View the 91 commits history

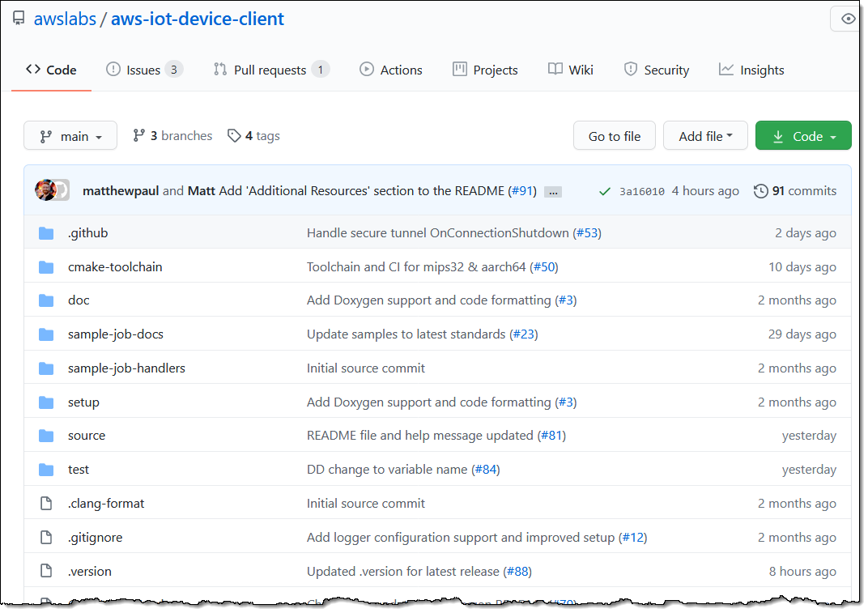pos(795,190)
